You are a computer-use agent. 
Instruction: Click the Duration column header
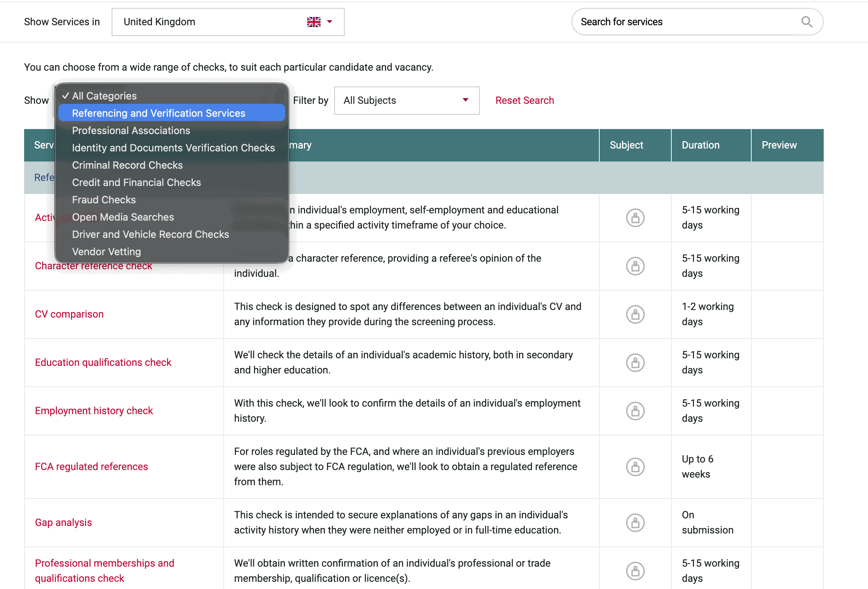tap(711, 145)
